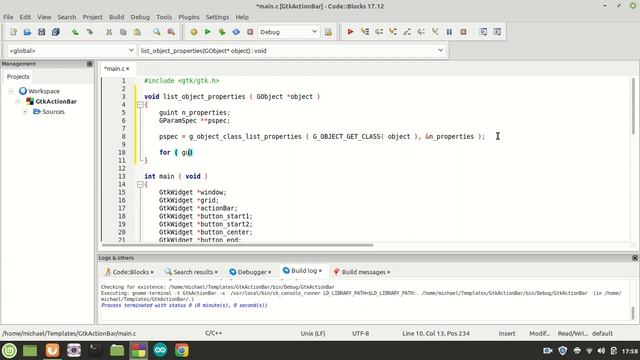Collapse the GtkActionBar project node
This screenshot has height=360, width=640.
[x=18, y=101]
